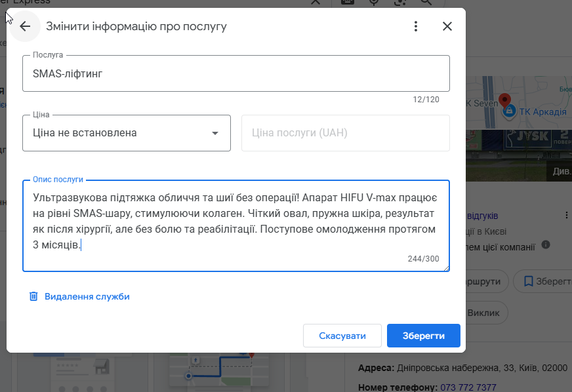The image size is (572, 392).
Task: Save the service with Зберегти button
Action: tap(424, 336)
